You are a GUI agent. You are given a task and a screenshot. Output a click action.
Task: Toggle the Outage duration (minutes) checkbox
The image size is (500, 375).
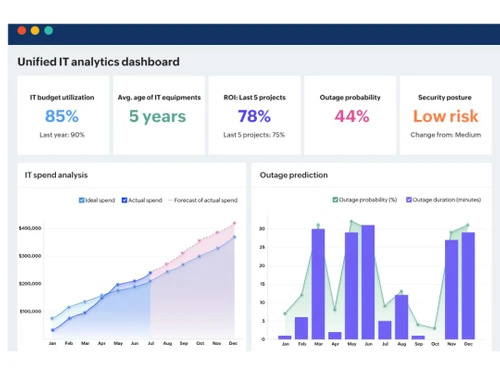(x=409, y=200)
